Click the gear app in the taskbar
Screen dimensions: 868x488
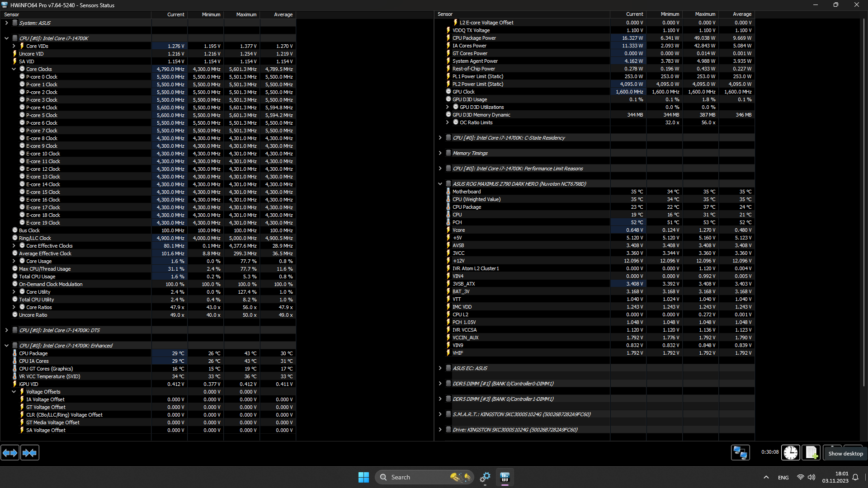coord(485,477)
